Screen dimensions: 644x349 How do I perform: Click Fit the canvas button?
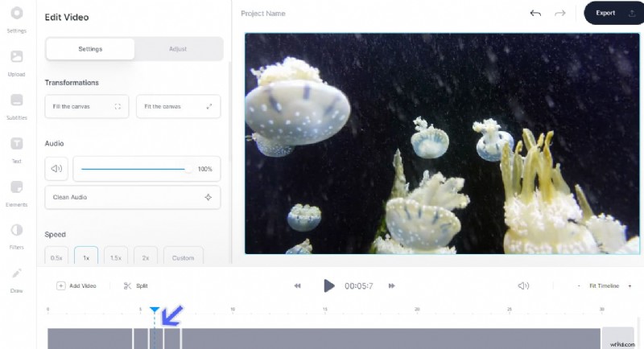(x=178, y=106)
